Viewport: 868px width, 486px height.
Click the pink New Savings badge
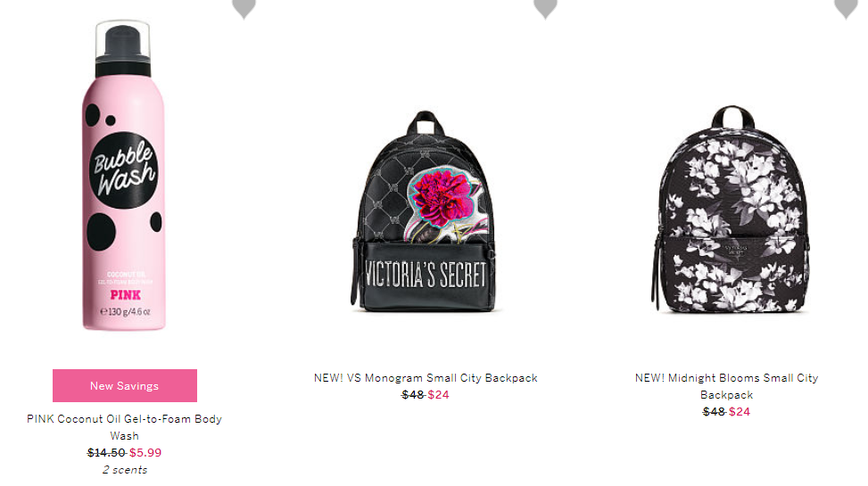[125, 386]
